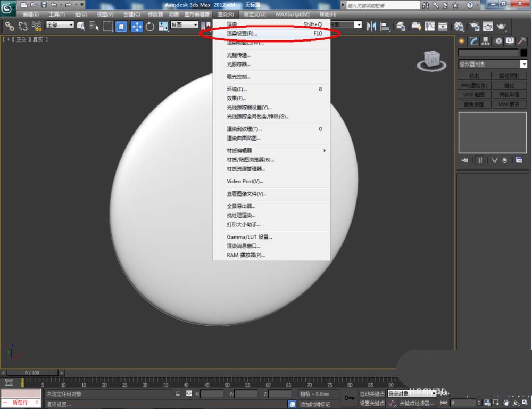The width and height of the screenshot is (532, 409).
Task: Open the reference coordinate 视图 dropdown
Action: click(184, 25)
